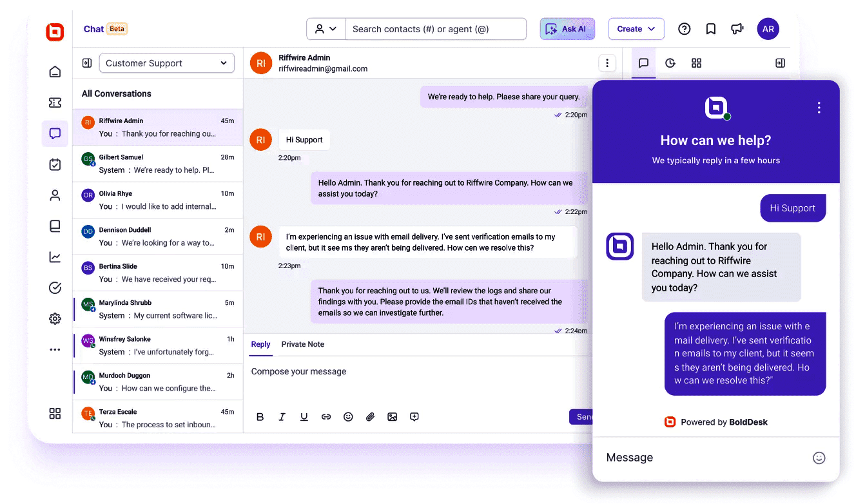Open the Settings gear icon in sidebar
The image size is (856, 504).
pos(55,318)
